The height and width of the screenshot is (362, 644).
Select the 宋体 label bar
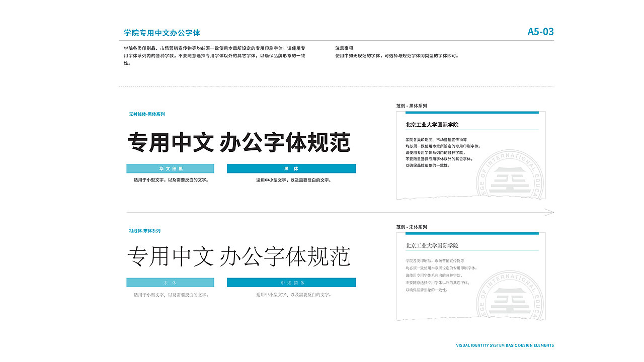coord(171,282)
